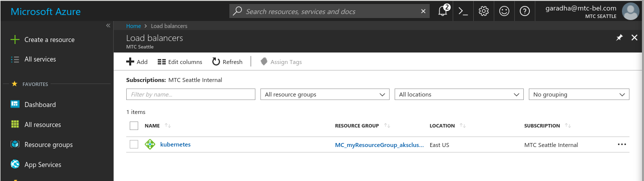
Task: Open portal settings gear icon
Action: [483, 11]
